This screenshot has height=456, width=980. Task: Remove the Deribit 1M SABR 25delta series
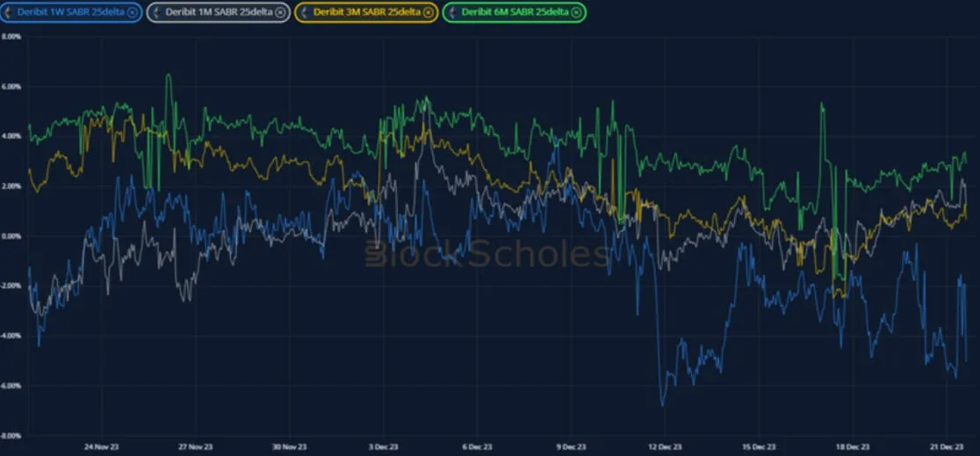point(281,12)
